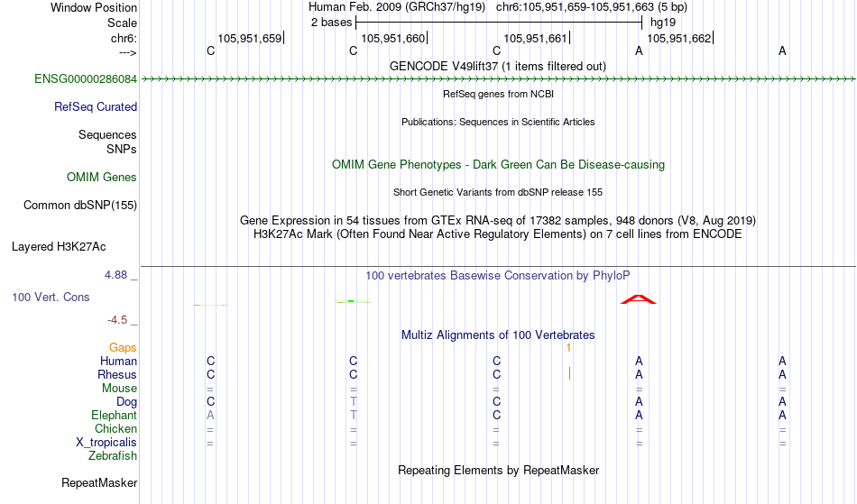Select the green ENSG00000286084 gene arrow track

pyautogui.click(x=499, y=79)
